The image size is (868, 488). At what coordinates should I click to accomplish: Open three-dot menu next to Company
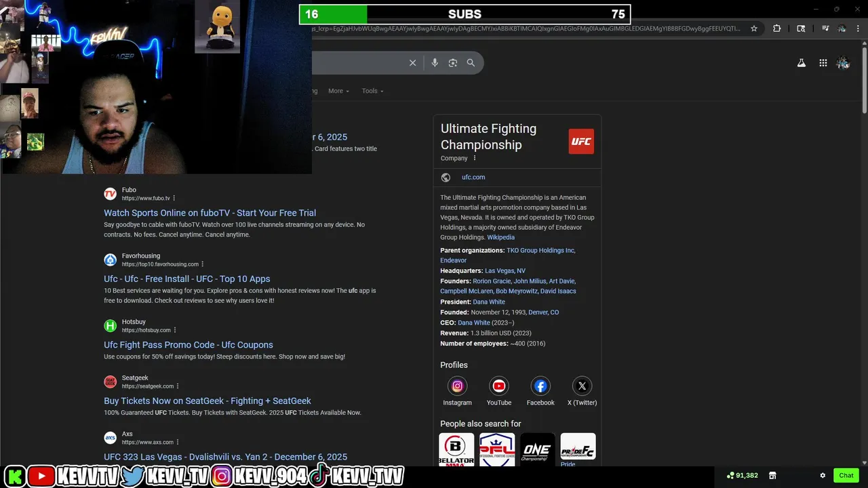[475, 158]
